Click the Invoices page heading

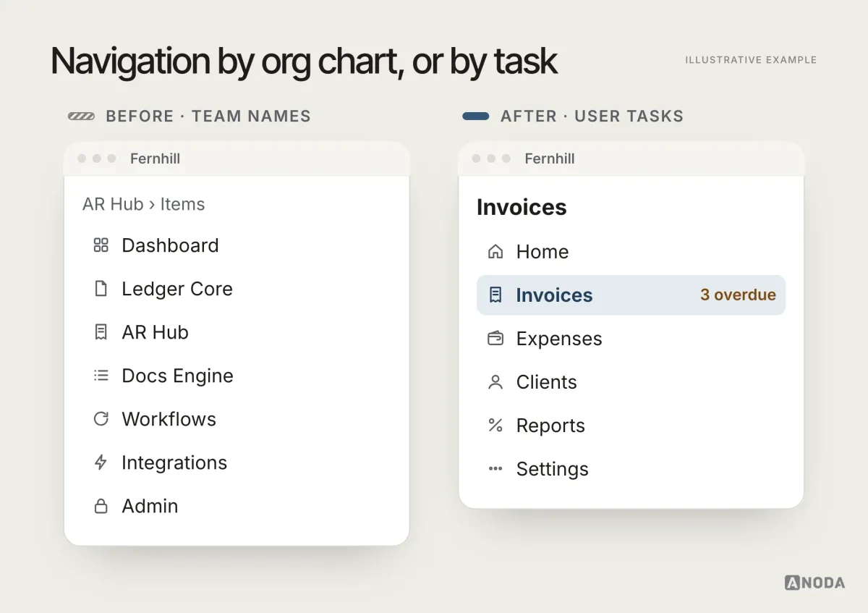522,208
